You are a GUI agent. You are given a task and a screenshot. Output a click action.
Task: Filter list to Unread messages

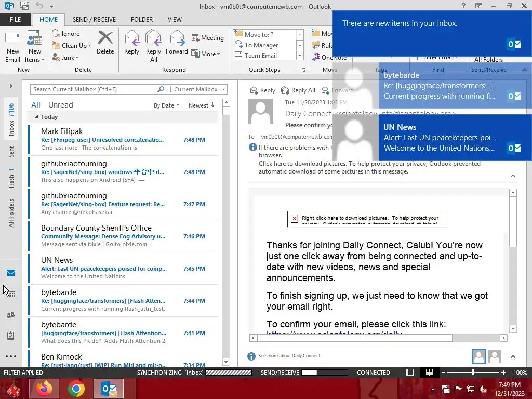pos(60,105)
